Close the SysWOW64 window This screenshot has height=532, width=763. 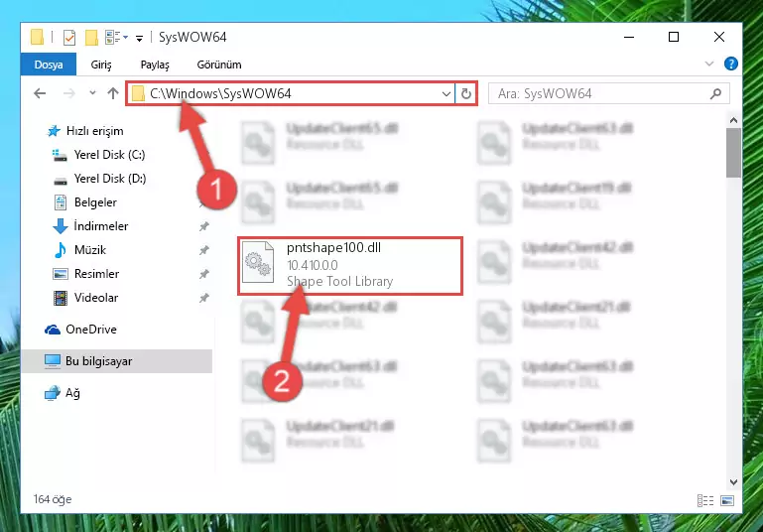click(719, 37)
